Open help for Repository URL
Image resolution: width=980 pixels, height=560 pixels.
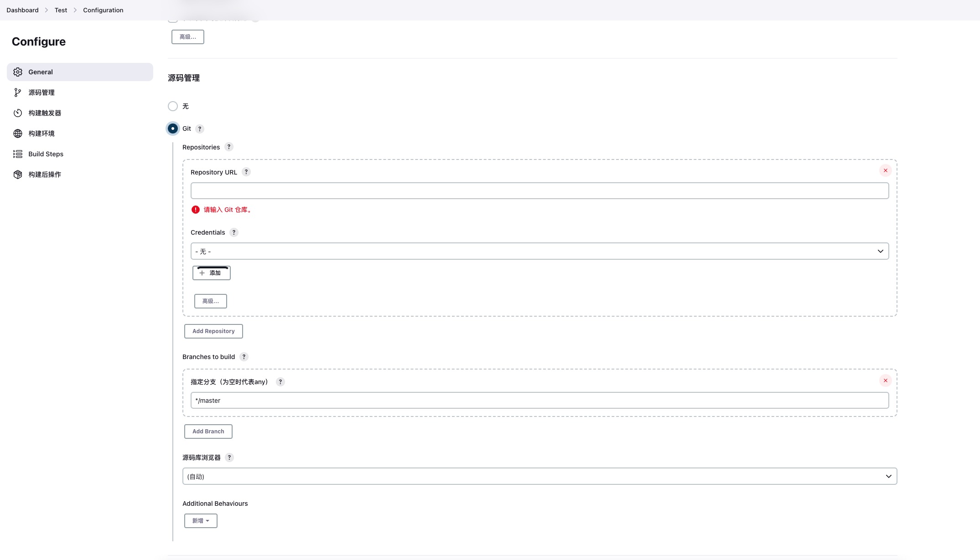[x=246, y=172]
